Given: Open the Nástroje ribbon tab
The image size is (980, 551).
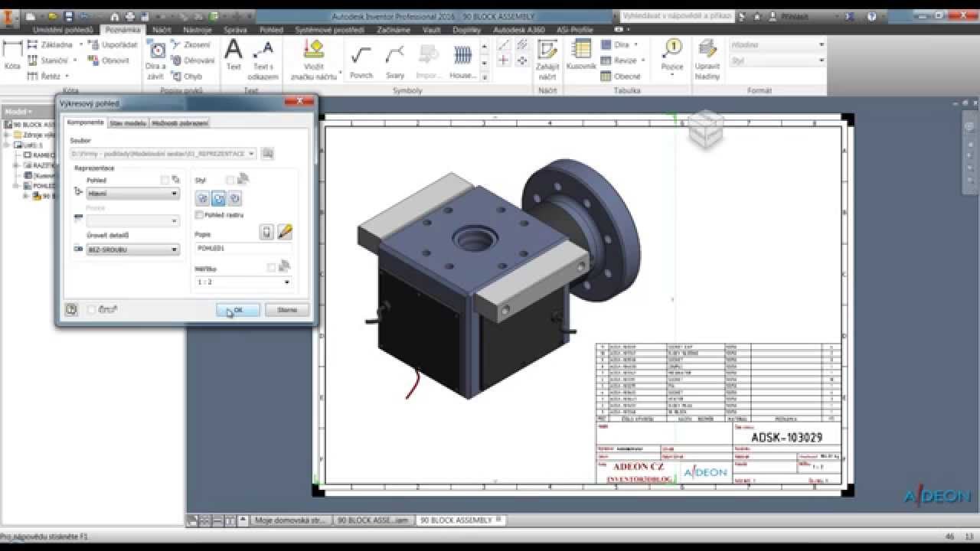Looking at the screenshot, I should coord(197,30).
